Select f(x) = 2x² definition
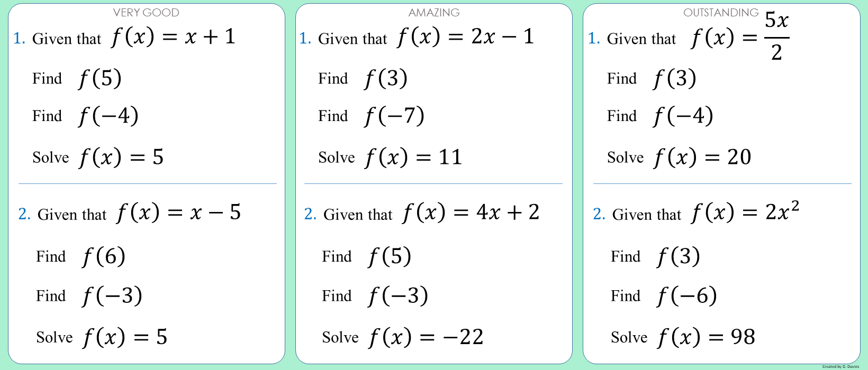The image size is (868, 370). (x=745, y=212)
